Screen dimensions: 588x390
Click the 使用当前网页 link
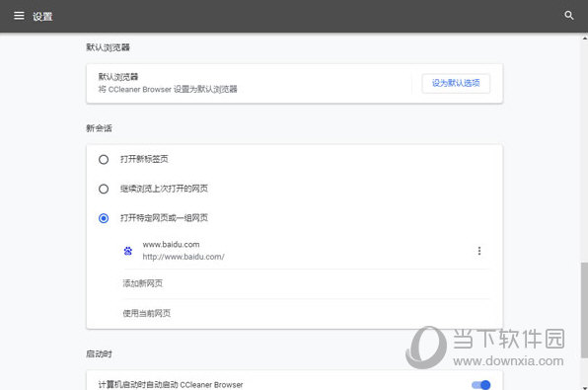[147, 313]
